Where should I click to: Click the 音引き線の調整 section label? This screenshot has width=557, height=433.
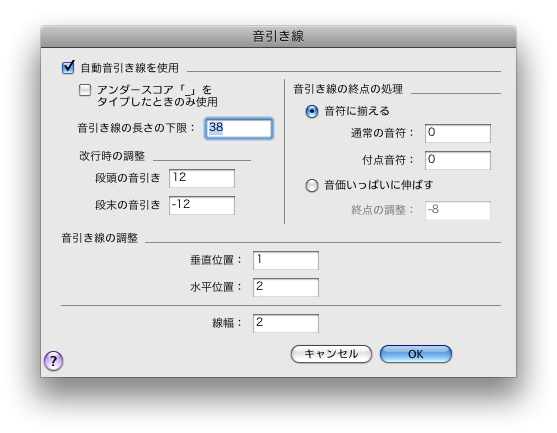[x=99, y=238]
